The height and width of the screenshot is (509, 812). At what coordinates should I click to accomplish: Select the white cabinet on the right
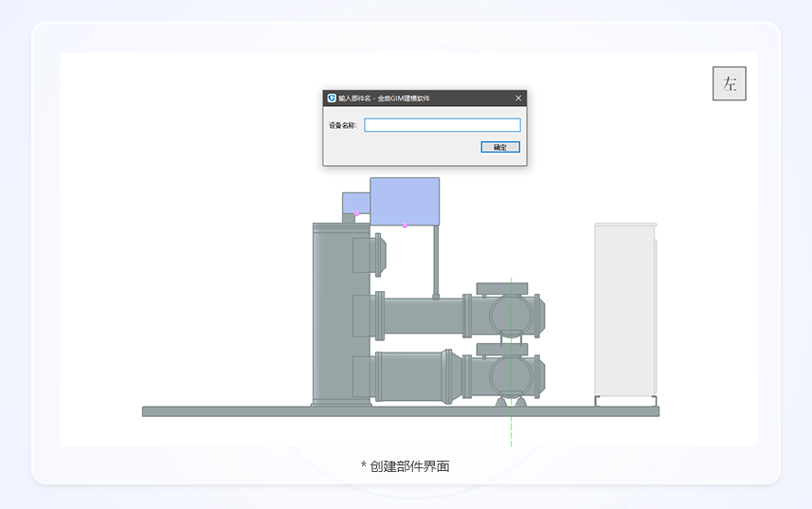624,310
